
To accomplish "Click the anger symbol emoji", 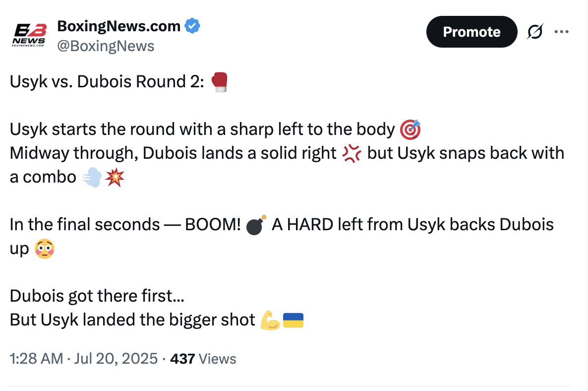I will pos(352,153).
